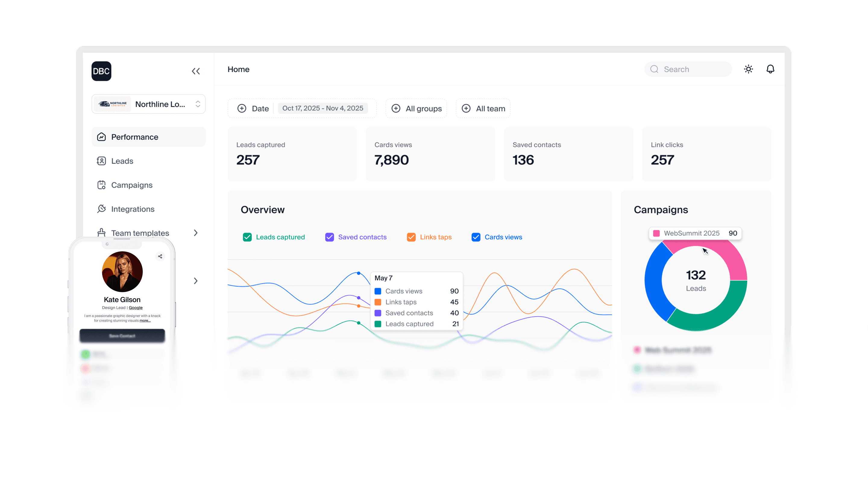Viewport: 868px width, 499px height.
Task: Open the Link clicks stat card
Action: 706,154
